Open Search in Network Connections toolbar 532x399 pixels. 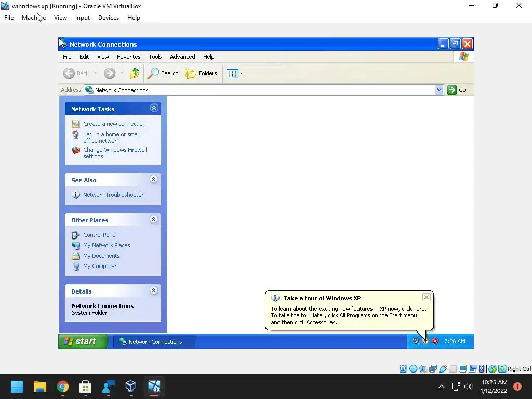point(163,73)
